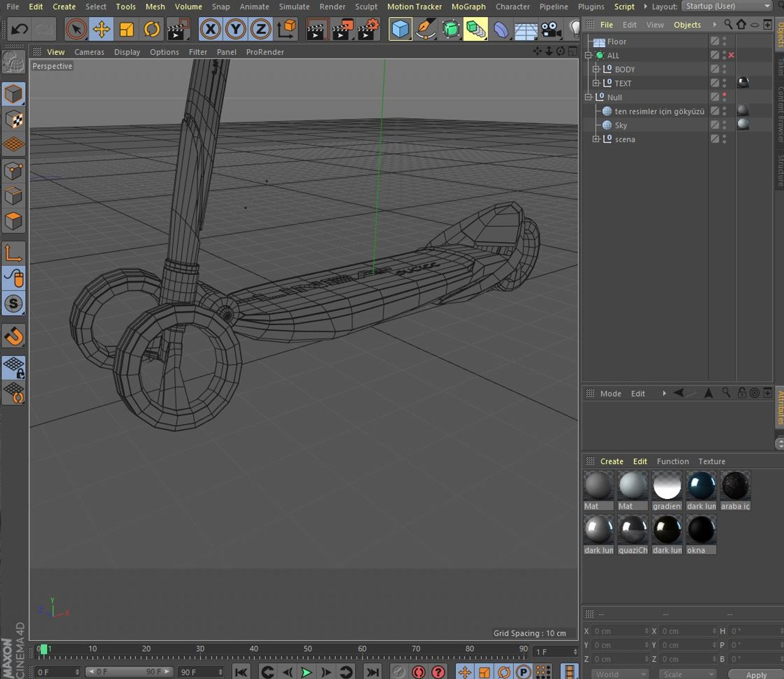Open Material manager Create menu
Screen dimensions: 784x679
(612, 461)
